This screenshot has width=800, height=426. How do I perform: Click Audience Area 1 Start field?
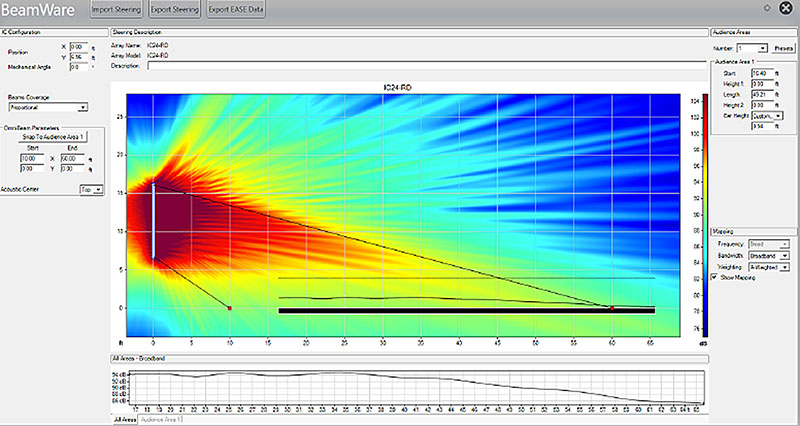pos(762,73)
